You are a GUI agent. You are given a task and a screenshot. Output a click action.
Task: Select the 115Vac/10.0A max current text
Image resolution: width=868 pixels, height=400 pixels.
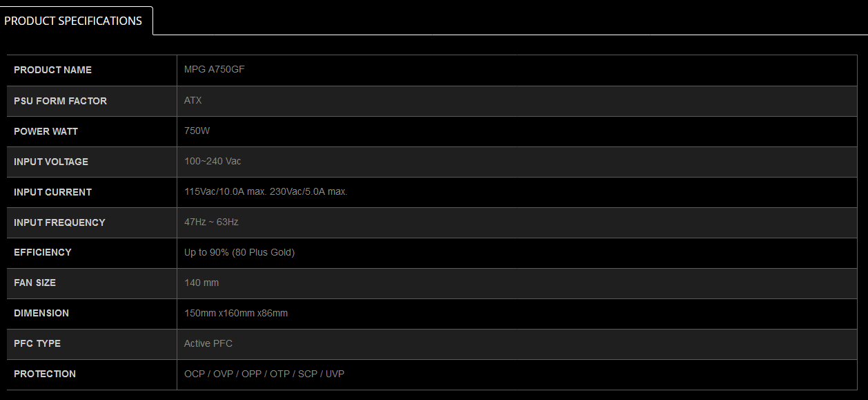coord(225,192)
